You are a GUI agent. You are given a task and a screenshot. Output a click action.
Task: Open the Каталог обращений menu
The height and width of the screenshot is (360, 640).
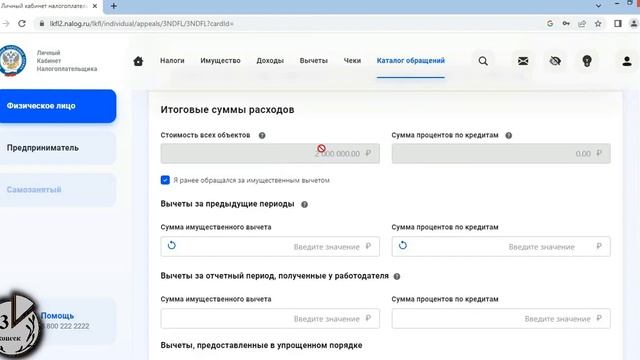tap(411, 60)
